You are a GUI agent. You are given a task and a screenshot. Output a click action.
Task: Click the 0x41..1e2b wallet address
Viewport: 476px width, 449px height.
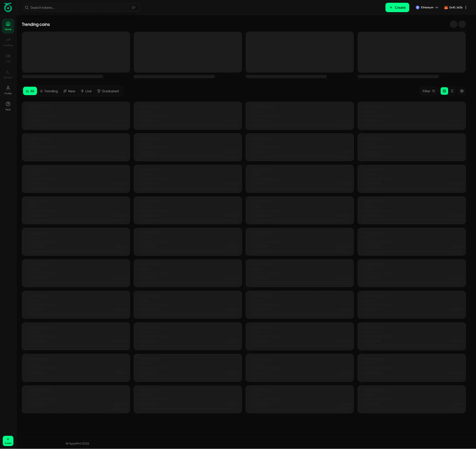tap(456, 7)
